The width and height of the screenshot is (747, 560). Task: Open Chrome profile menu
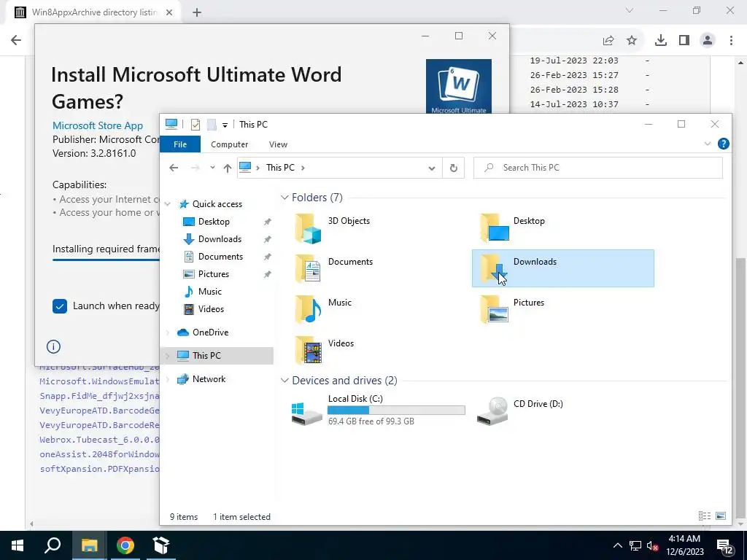(708, 41)
